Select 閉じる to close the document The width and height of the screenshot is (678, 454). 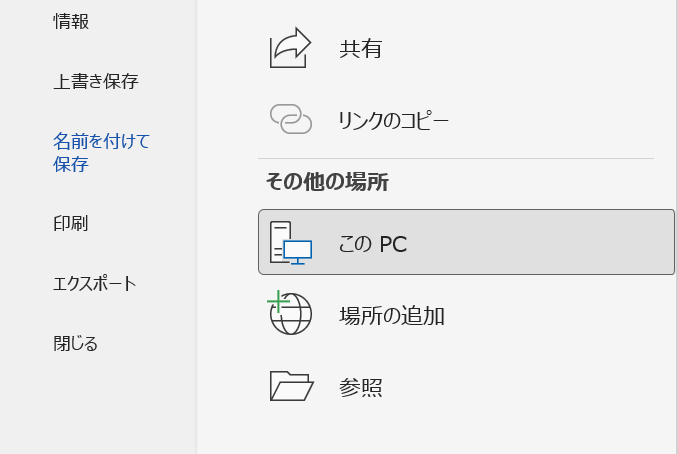75,344
